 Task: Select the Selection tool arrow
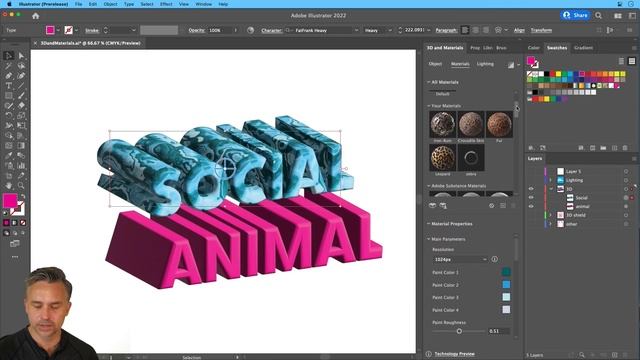[x=9, y=56]
